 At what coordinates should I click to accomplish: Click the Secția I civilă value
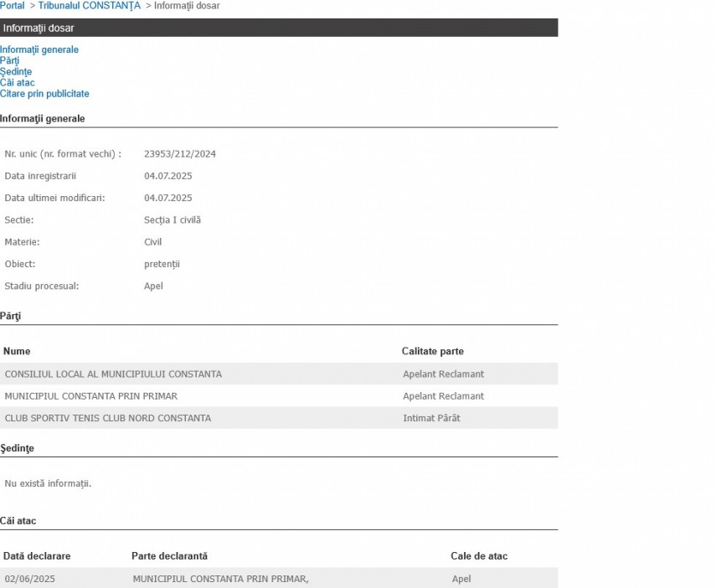(x=173, y=219)
